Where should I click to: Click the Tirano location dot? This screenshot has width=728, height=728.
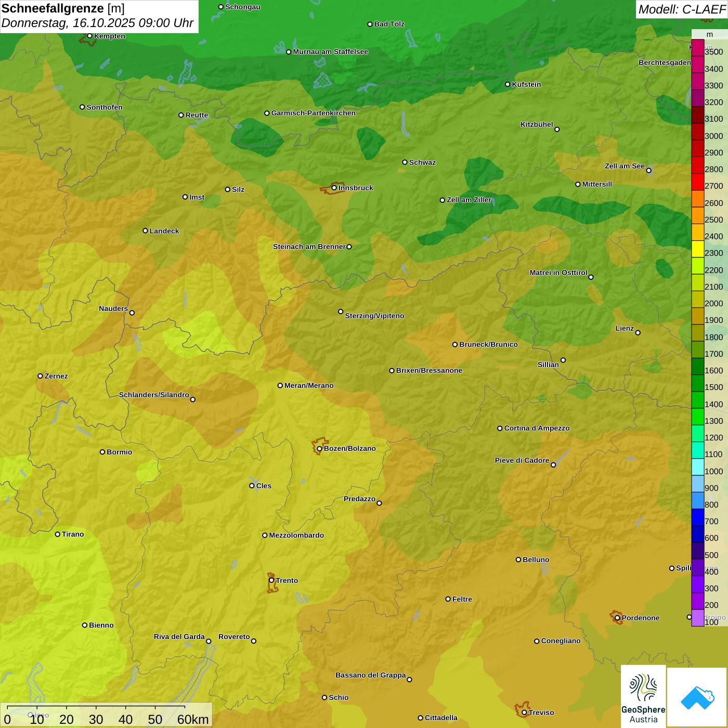tap(58, 534)
